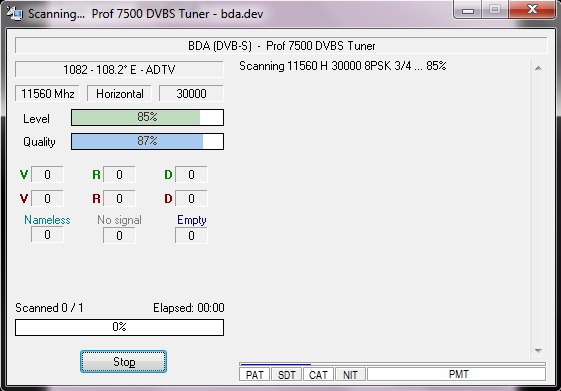Screen dimensions: 561x391
Task: Click the green V counter box
Action: tap(47, 175)
